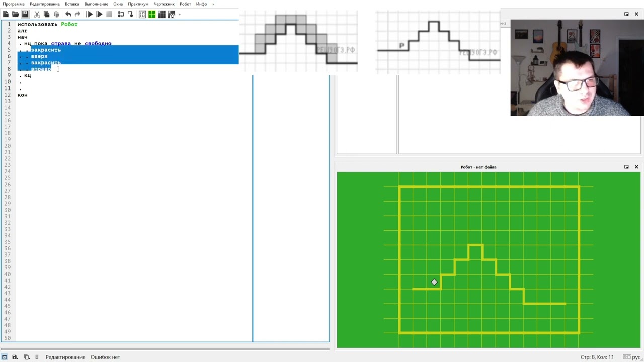The width and height of the screenshot is (644, 362).
Task: Click the Стр: 8, Кол: 11 indicator
Action: coord(597,357)
